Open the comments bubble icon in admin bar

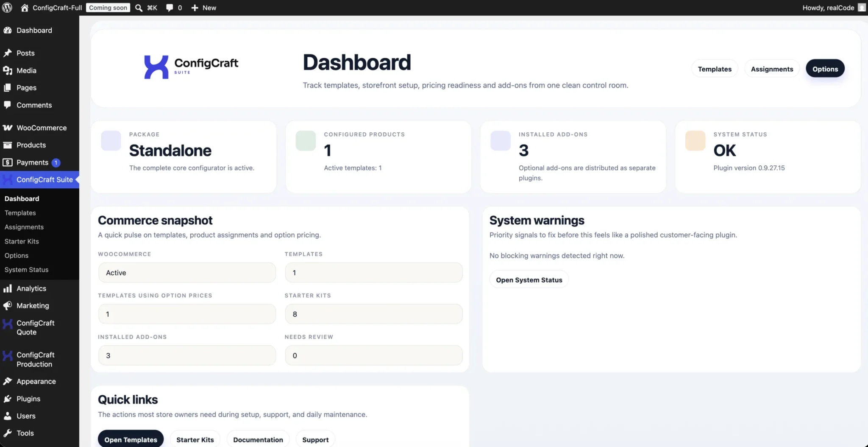pyautogui.click(x=170, y=8)
